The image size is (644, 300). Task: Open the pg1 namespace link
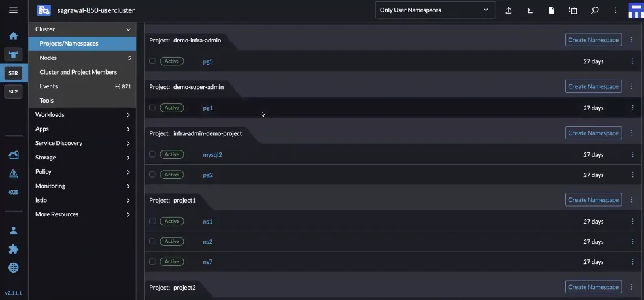[208, 108]
